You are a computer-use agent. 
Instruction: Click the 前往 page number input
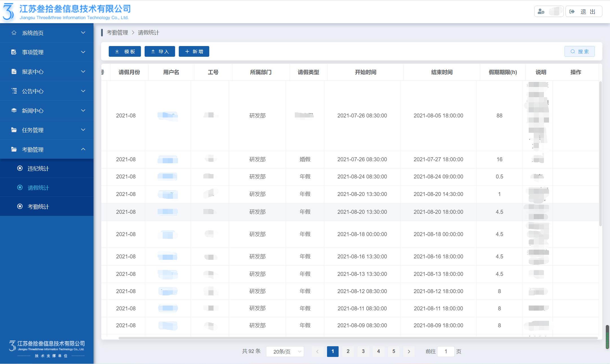(446, 352)
